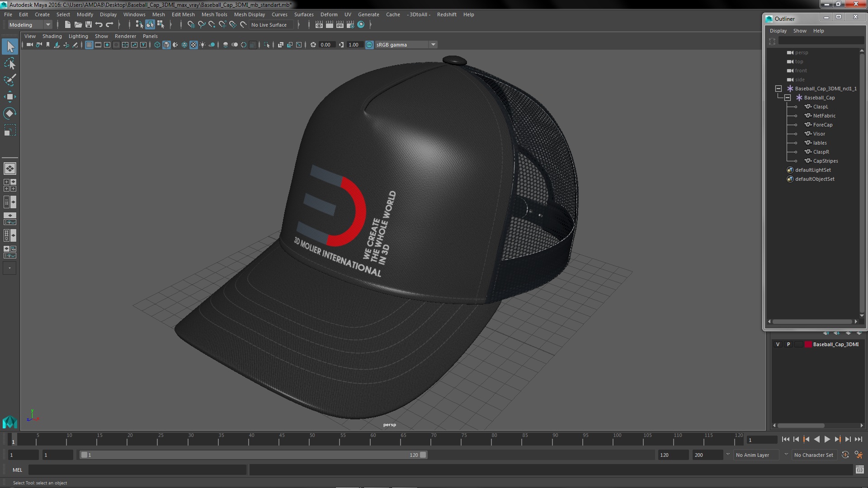Undo the last action
Screen dimensions: 868x488
click(99, 25)
